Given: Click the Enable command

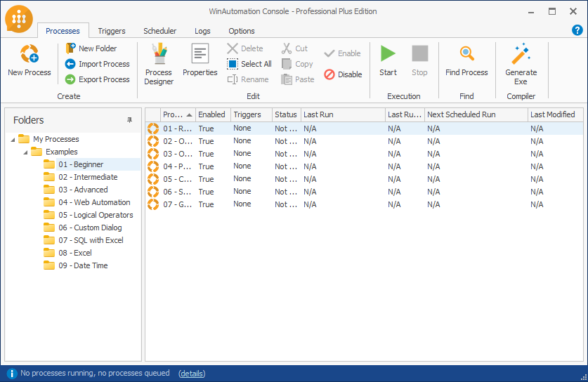Looking at the screenshot, I should 342,53.
